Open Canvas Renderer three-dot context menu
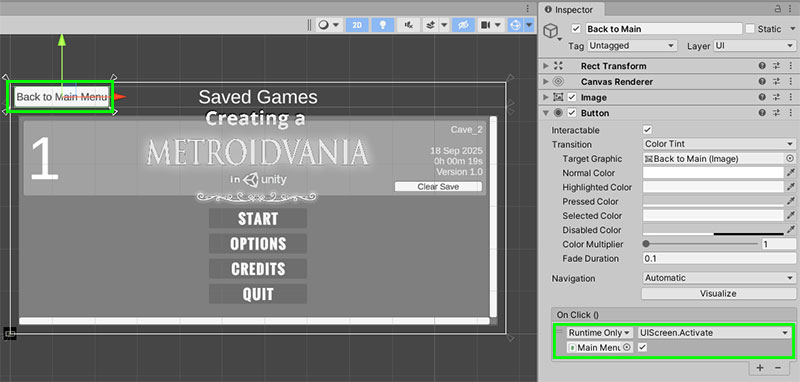800x382 pixels. pyautogui.click(x=791, y=82)
